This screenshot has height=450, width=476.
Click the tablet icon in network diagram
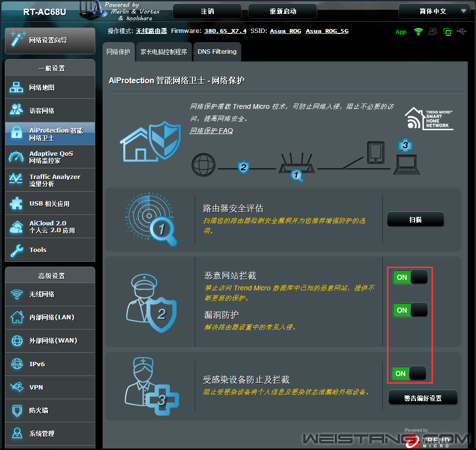tap(376, 152)
